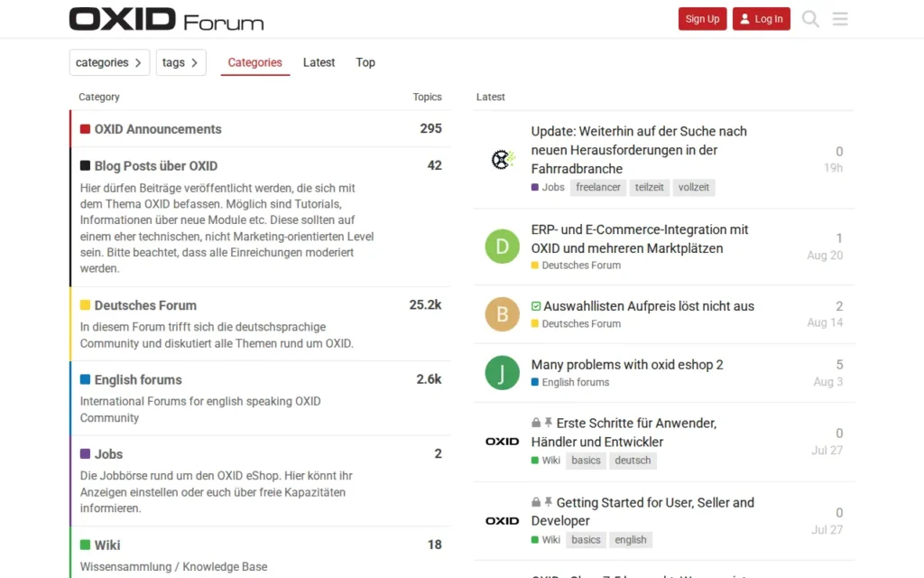Open topic Many problems with oxid eshop 2
924x578 pixels.
point(627,365)
